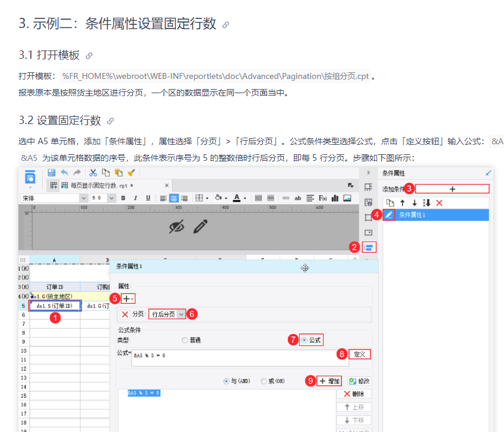Click the cell border grid icon

tap(199, 198)
